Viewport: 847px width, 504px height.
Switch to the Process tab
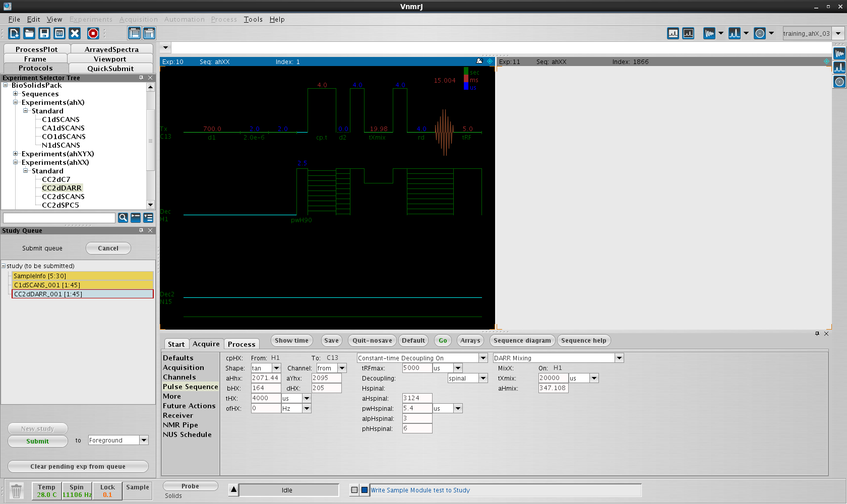click(241, 344)
